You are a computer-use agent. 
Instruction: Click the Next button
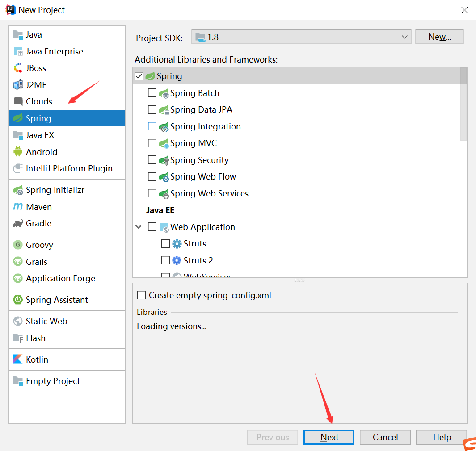(329, 437)
